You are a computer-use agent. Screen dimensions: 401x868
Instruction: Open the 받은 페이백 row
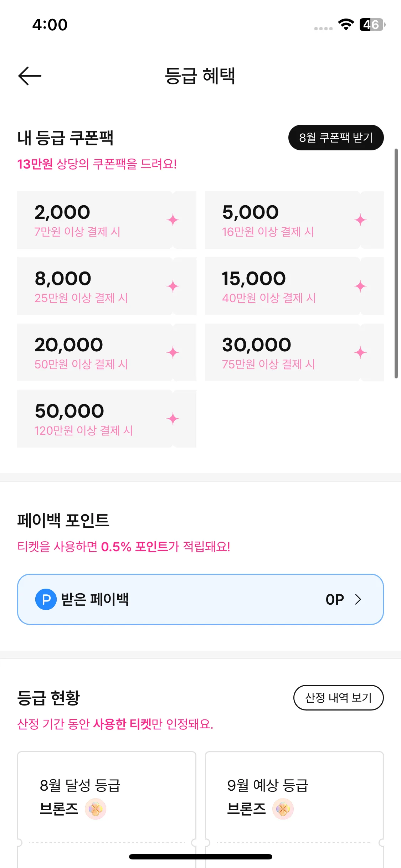coord(200,599)
